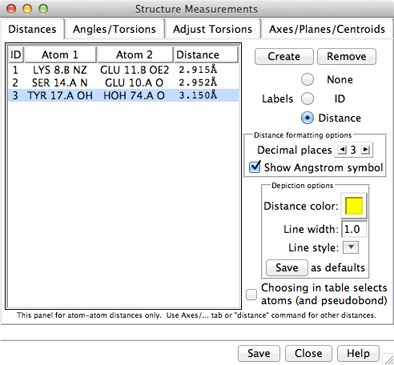Save depiction options as defaults

(x=287, y=268)
